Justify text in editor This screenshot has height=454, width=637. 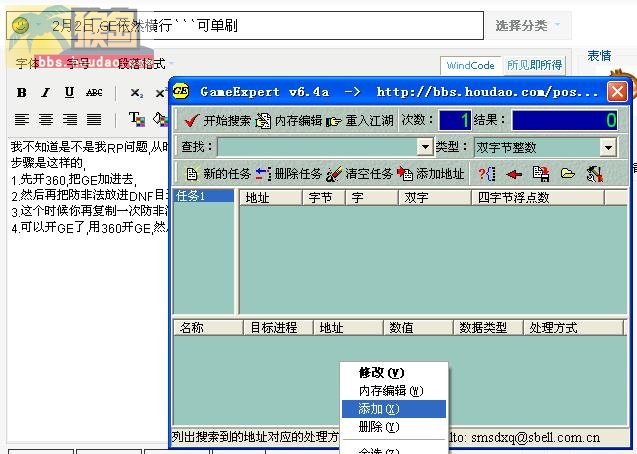[94, 119]
